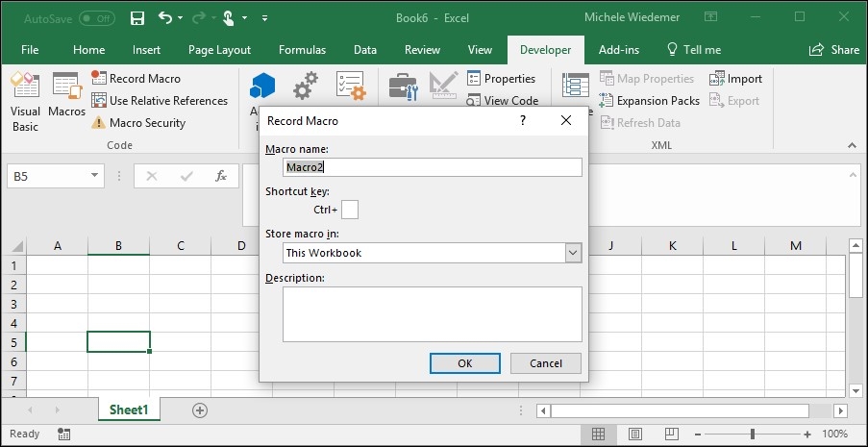The width and height of the screenshot is (868, 447).
Task: Click the Insert Function fx icon
Action: (221, 176)
